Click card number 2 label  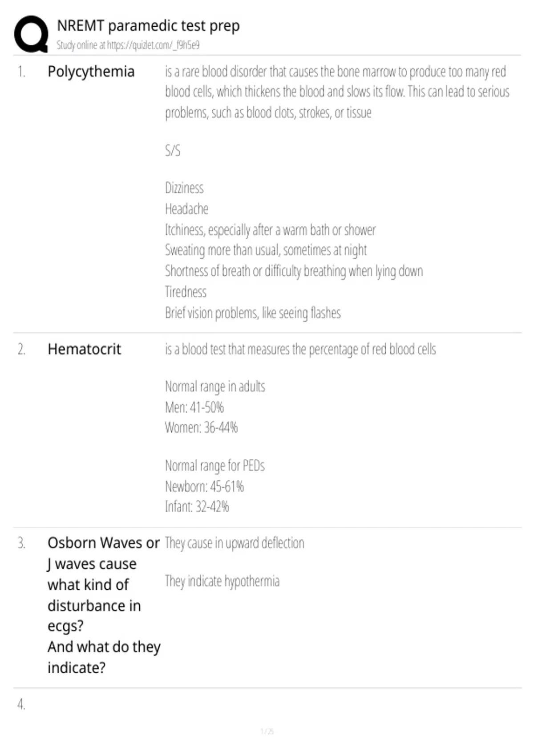(21, 350)
